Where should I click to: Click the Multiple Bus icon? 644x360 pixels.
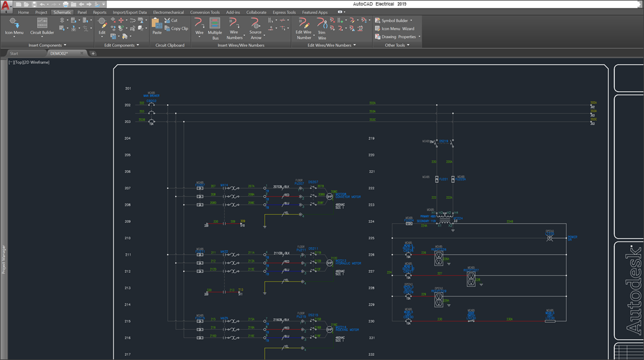(x=215, y=24)
